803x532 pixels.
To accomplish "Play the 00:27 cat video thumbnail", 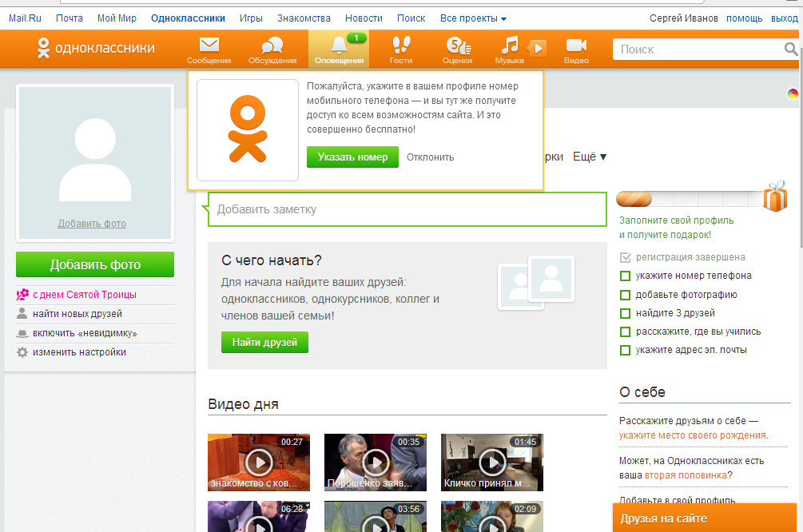I will click(x=259, y=463).
